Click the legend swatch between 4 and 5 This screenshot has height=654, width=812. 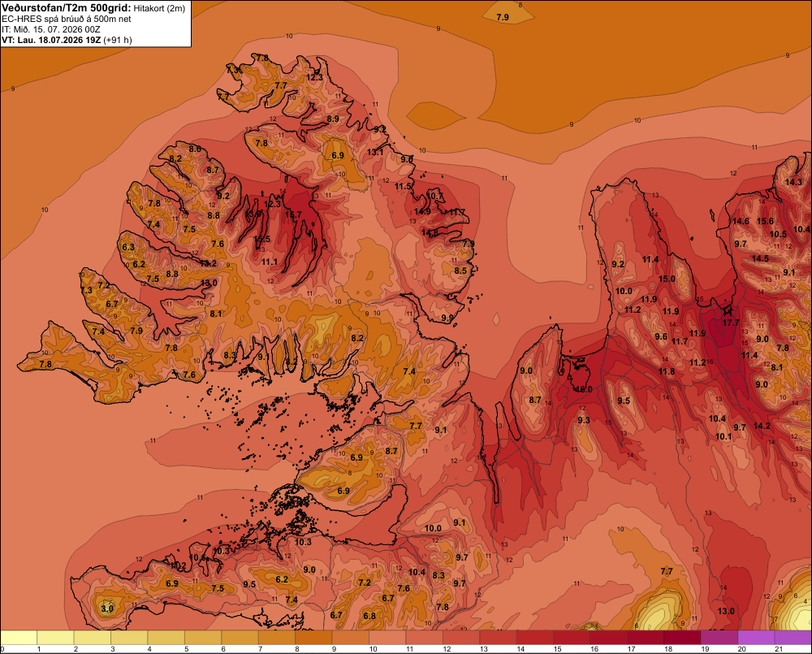click(166, 638)
